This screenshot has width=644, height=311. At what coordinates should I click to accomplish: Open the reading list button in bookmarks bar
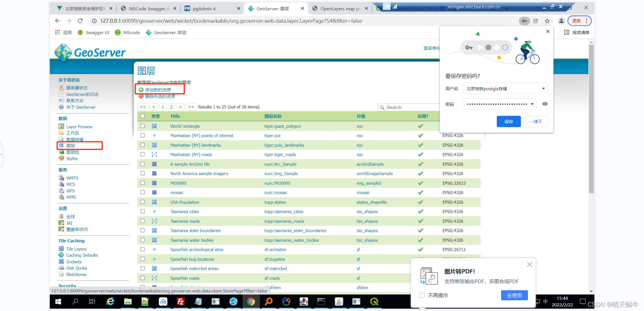[x=577, y=33]
